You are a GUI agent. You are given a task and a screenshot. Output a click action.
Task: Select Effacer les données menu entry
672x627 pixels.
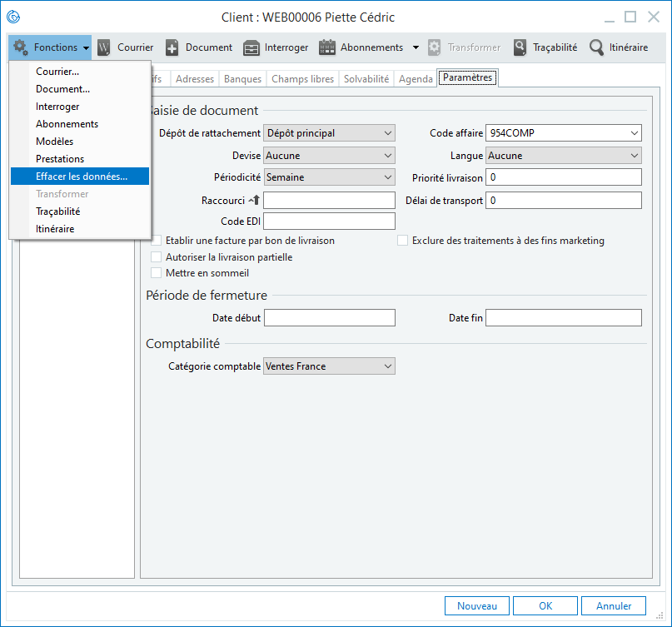[x=81, y=177]
